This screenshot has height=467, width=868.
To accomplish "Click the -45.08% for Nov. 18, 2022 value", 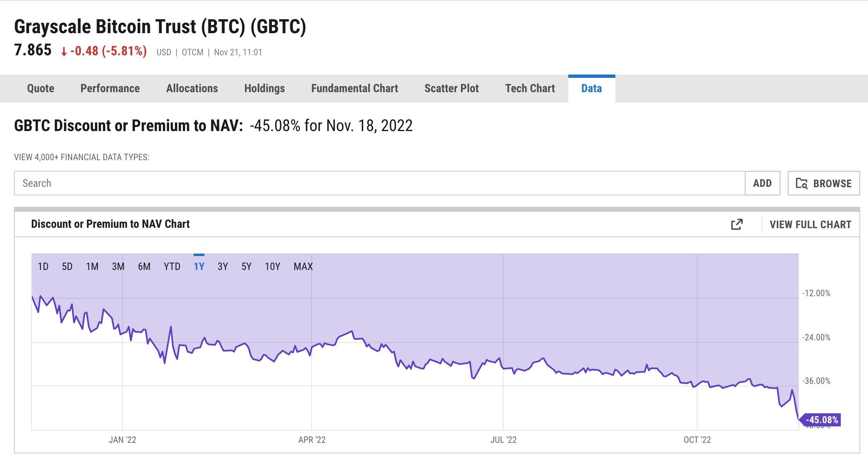I will (331, 126).
